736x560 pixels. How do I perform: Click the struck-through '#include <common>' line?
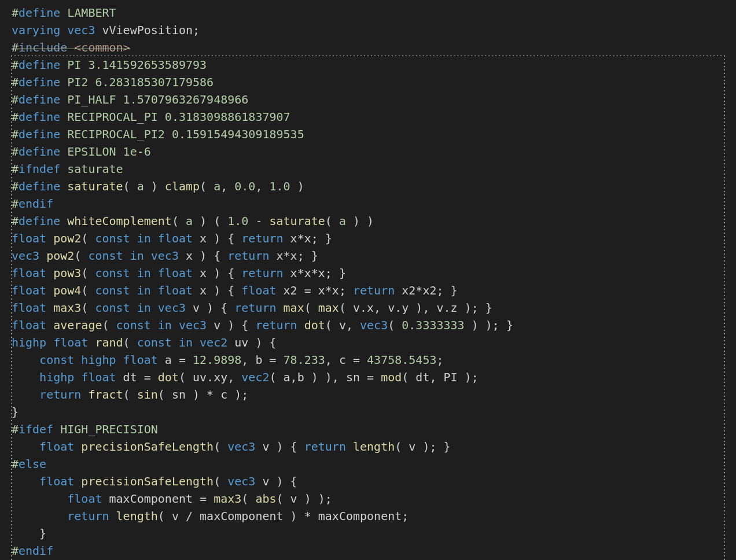click(x=71, y=47)
